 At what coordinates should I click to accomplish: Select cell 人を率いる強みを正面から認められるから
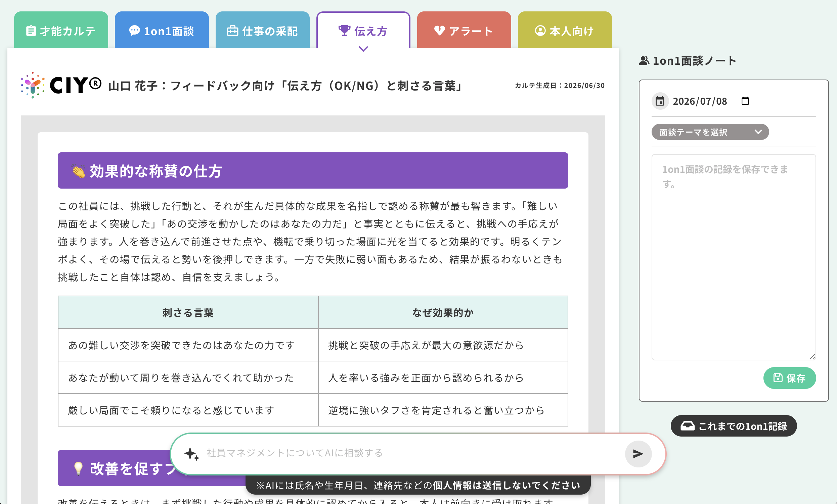[443, 377]
